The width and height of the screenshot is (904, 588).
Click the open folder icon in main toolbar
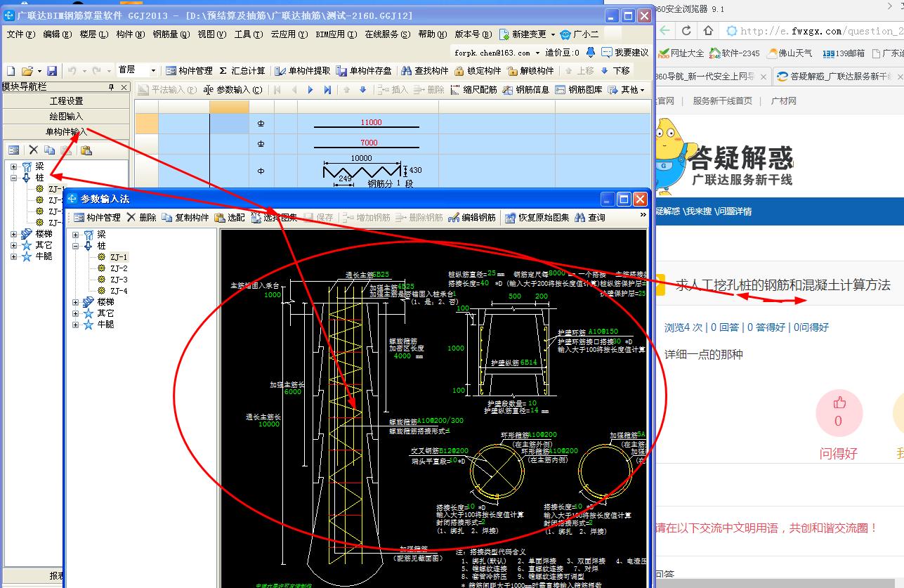pos(27,71)
